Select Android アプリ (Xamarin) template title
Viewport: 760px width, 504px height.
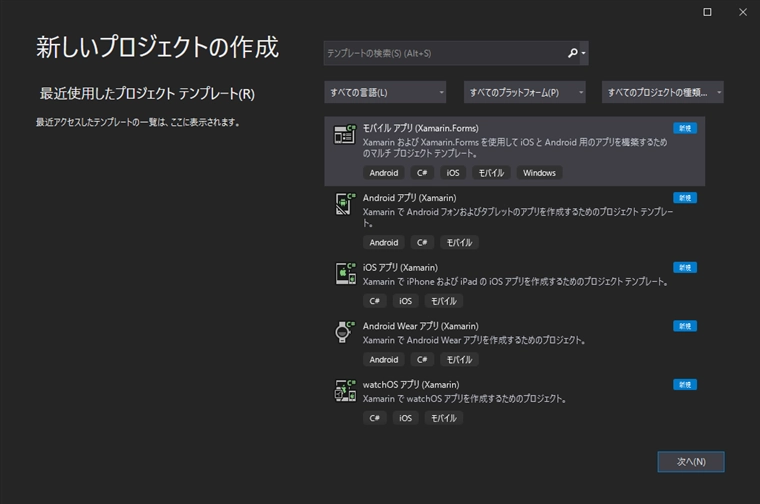409,198
